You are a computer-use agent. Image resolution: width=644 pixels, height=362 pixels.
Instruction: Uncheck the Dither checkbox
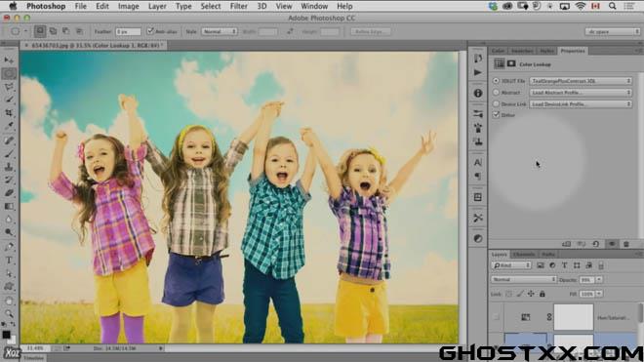(x=496, y=115)
